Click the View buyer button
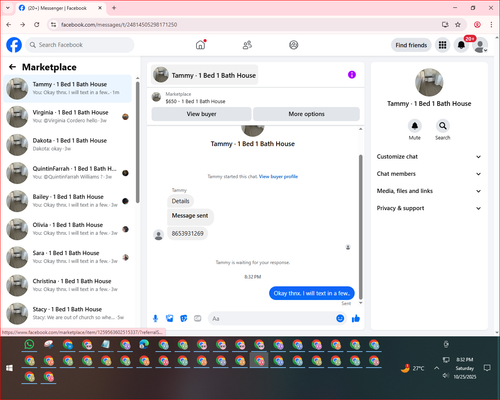Viewport: 500px width, 400px height. coord(201,114)
